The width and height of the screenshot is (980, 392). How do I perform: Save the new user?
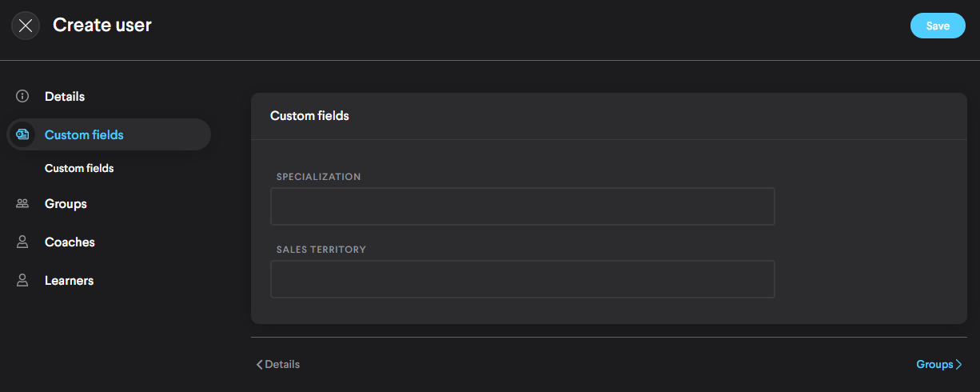click(x=938, y=26)
